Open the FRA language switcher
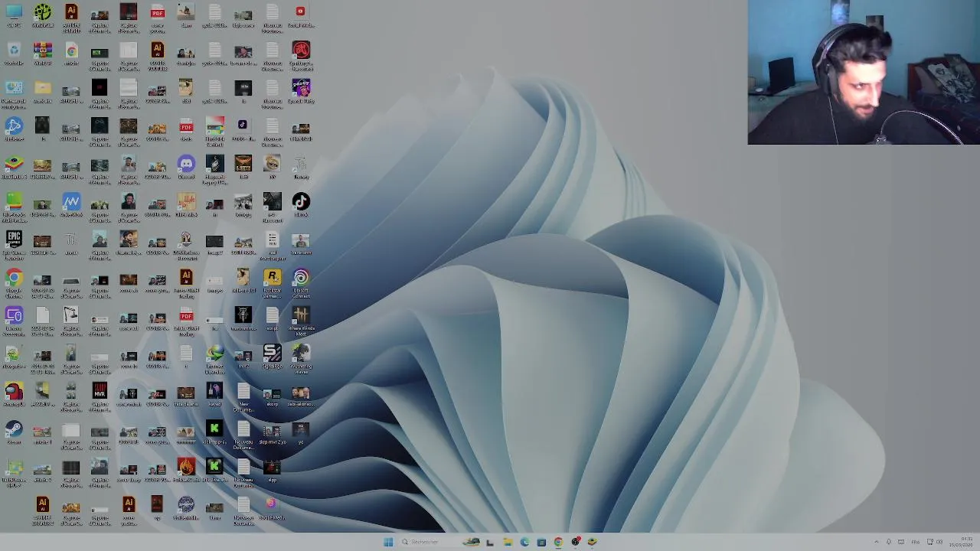980x551 pixels. (x=916, y=542)
